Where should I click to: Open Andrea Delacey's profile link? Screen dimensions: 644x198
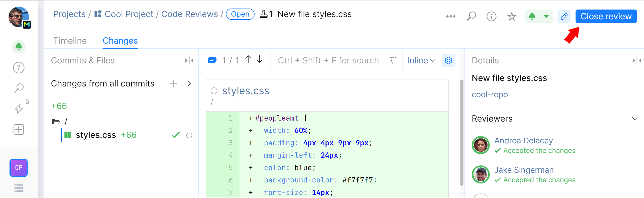click(x=524, y=141)
